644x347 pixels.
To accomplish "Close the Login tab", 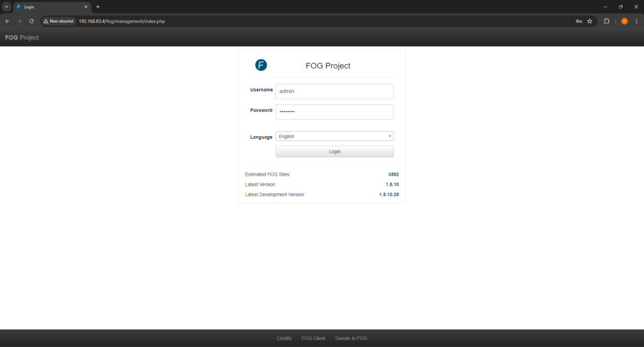I will coord(86,7).
